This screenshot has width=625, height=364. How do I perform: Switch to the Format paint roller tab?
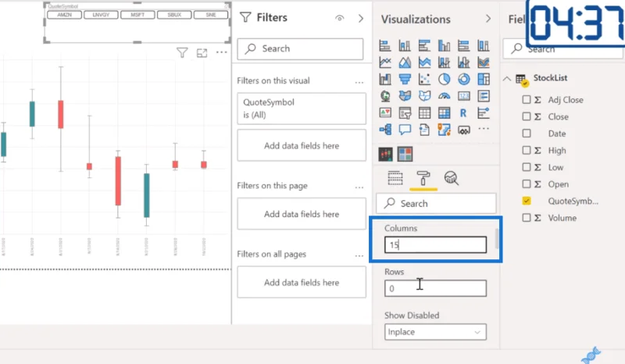pyautogui.click(x=423, y=178)
